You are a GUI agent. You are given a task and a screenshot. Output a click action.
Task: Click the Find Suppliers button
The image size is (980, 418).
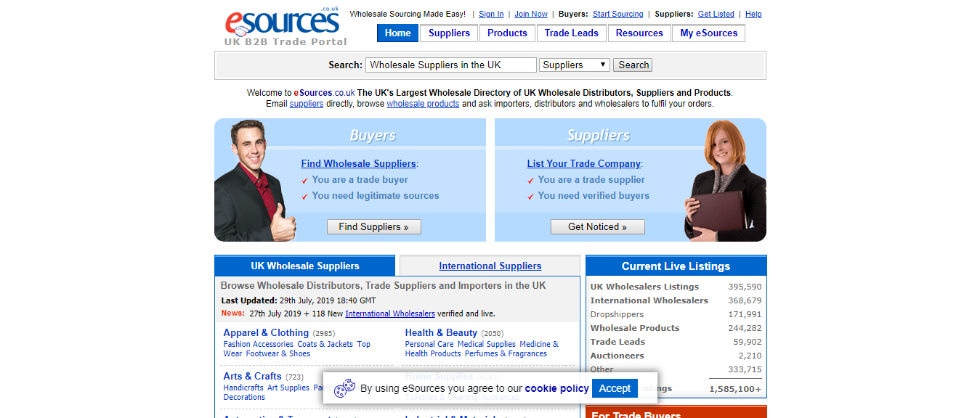[373, 226]
